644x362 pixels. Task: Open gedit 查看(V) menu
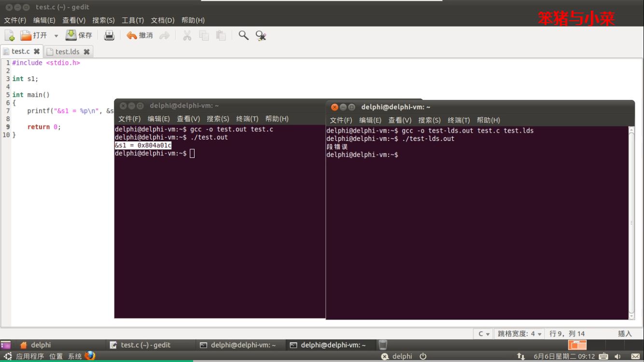pyautogui.click(x=74, y=20)
